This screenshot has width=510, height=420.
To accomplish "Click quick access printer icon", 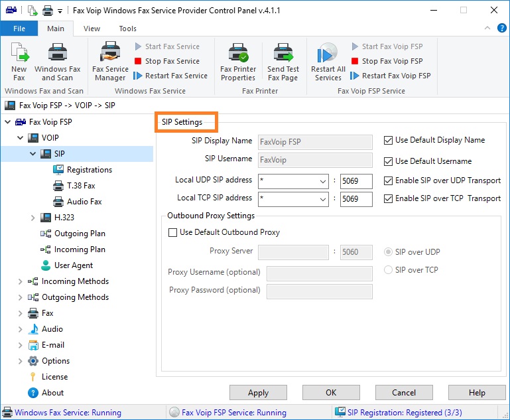I will [48, 11].
